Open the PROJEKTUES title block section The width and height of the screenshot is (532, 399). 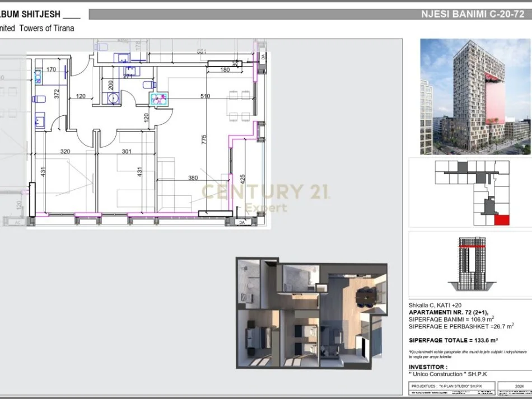(x=448, y=385)
